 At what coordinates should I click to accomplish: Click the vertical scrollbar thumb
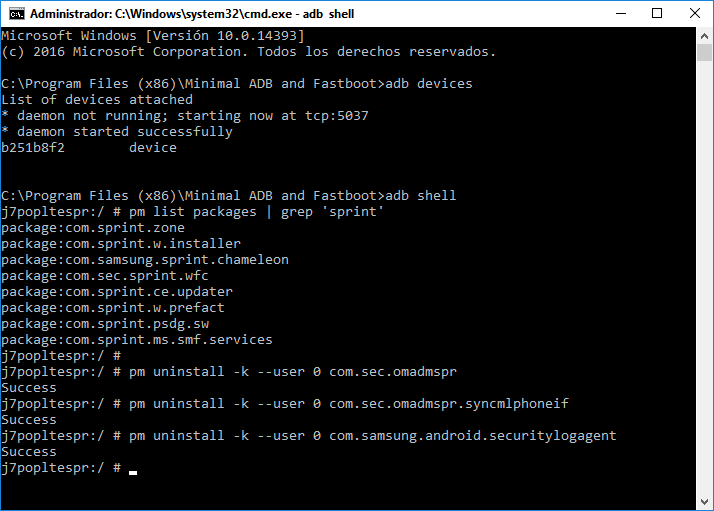tap(705, 53)
